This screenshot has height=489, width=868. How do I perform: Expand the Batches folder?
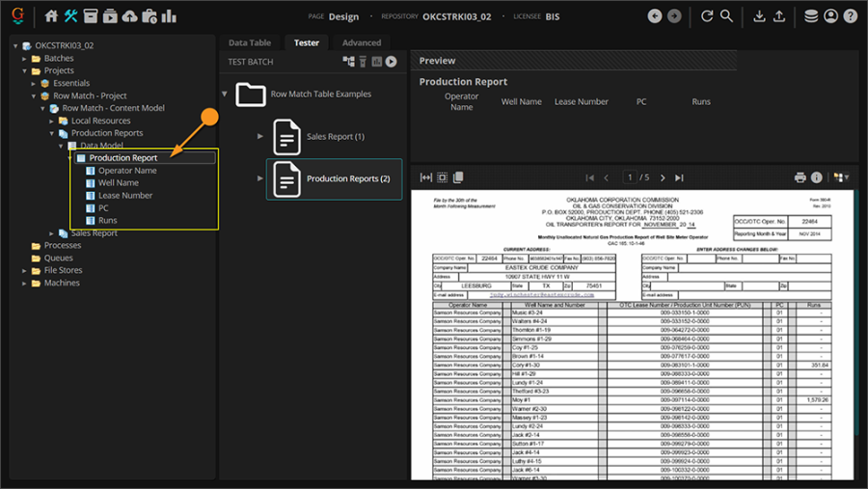coord(25,59)
